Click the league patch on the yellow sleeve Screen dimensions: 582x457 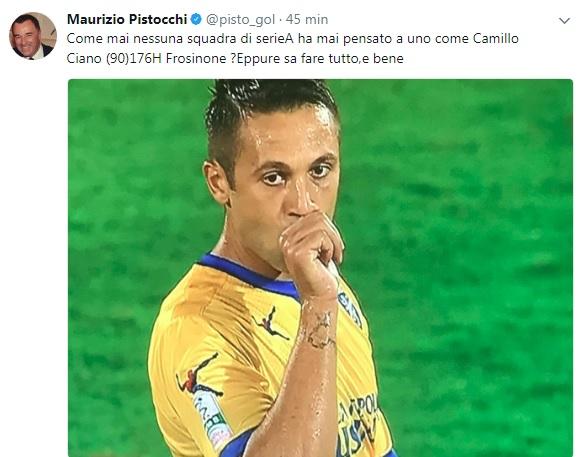(214, 420)
